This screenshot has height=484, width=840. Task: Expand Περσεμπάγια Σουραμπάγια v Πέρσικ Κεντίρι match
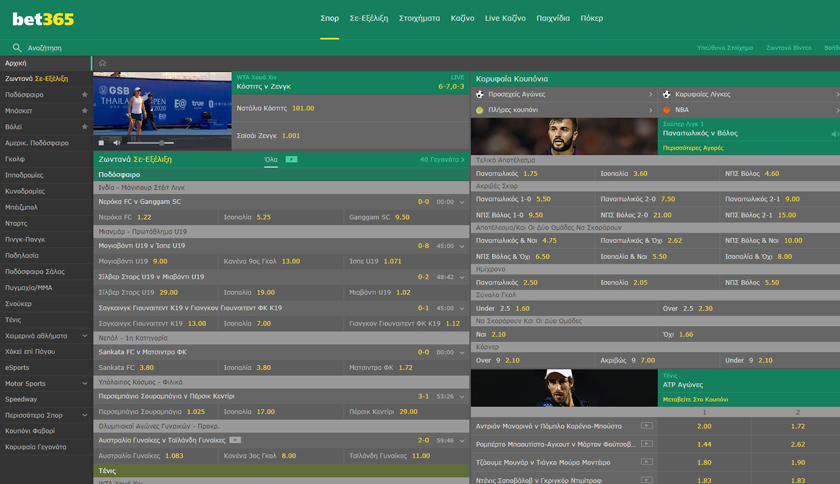point(462,397)
